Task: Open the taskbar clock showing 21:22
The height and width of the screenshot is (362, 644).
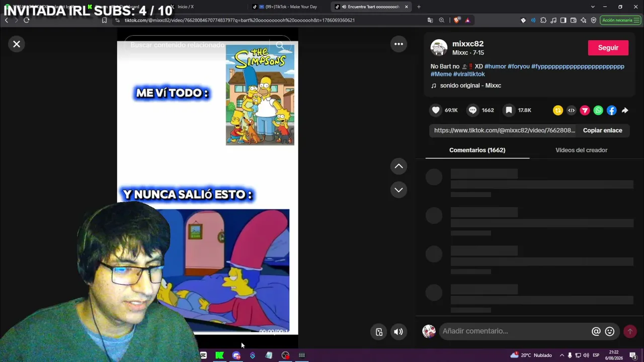Action: [614, 355]
